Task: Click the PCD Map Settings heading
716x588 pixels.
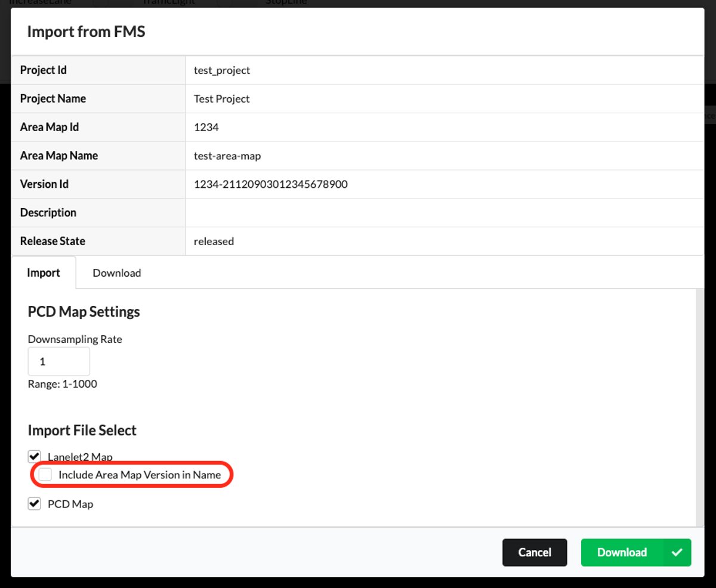Action: point(84,311)
